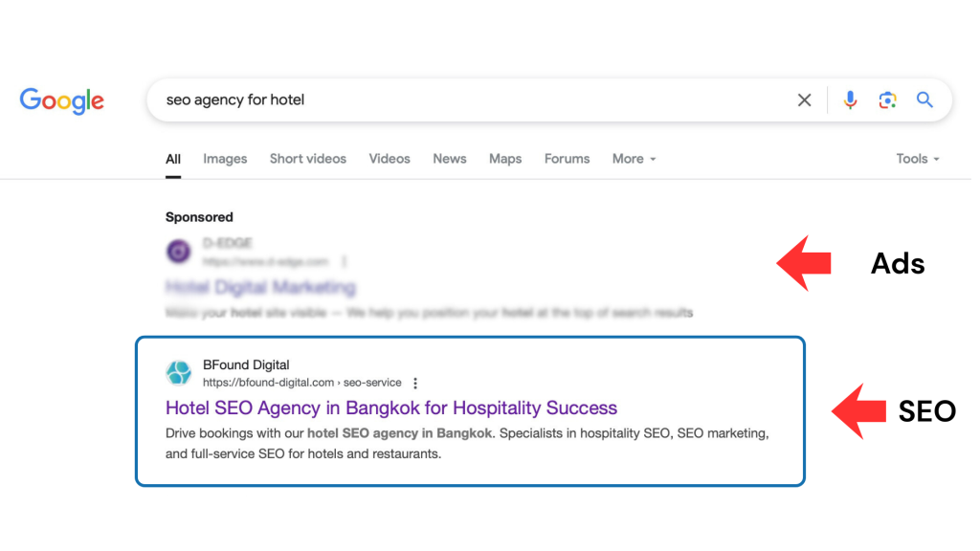
Task: Open Google Lens image search
Action: pyautogui.click(x=887, y=100)
